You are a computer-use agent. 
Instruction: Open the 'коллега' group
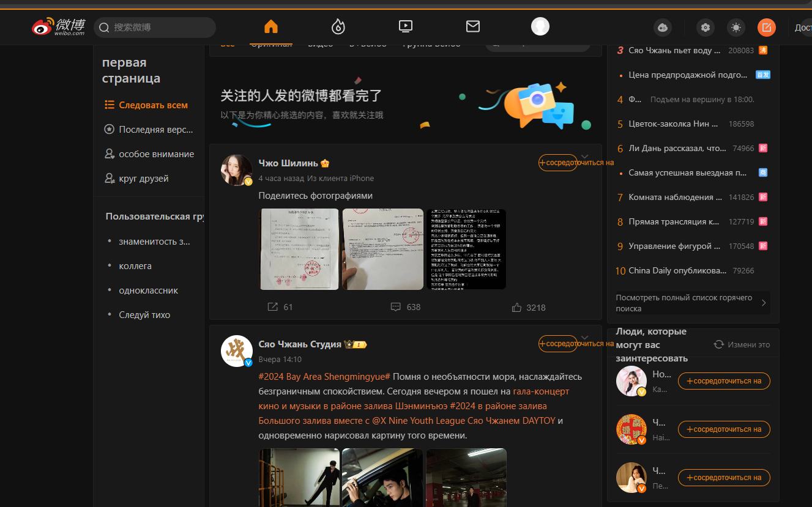[135, 266]
